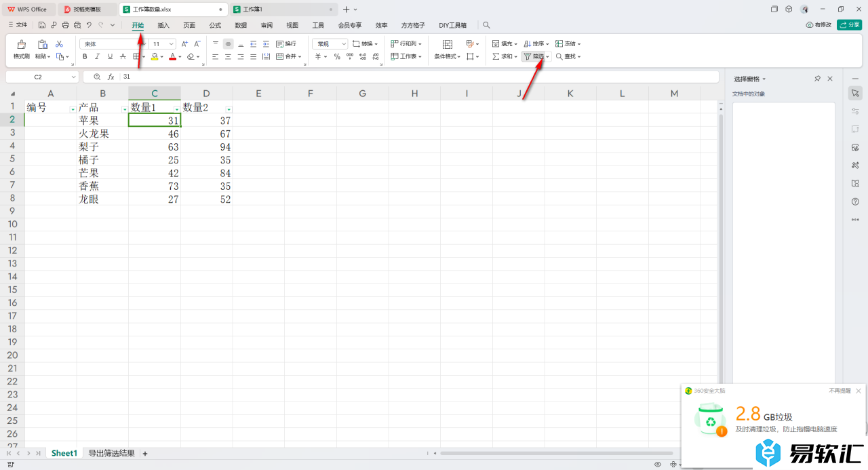
Task: Click the insert function fx icon
Action: pyautogui.click(x=111, y=77)
